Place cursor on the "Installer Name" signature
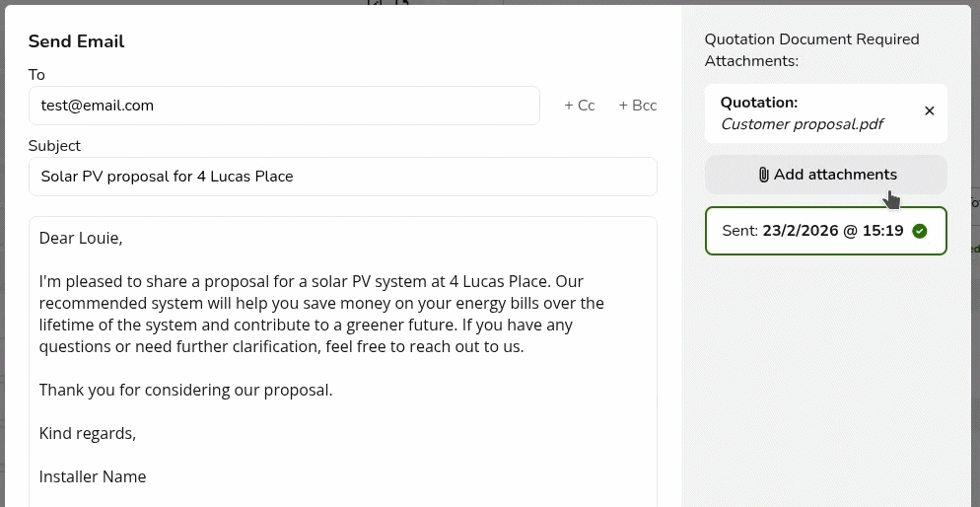Screen dimensions: 980x507 coord(93,476)
